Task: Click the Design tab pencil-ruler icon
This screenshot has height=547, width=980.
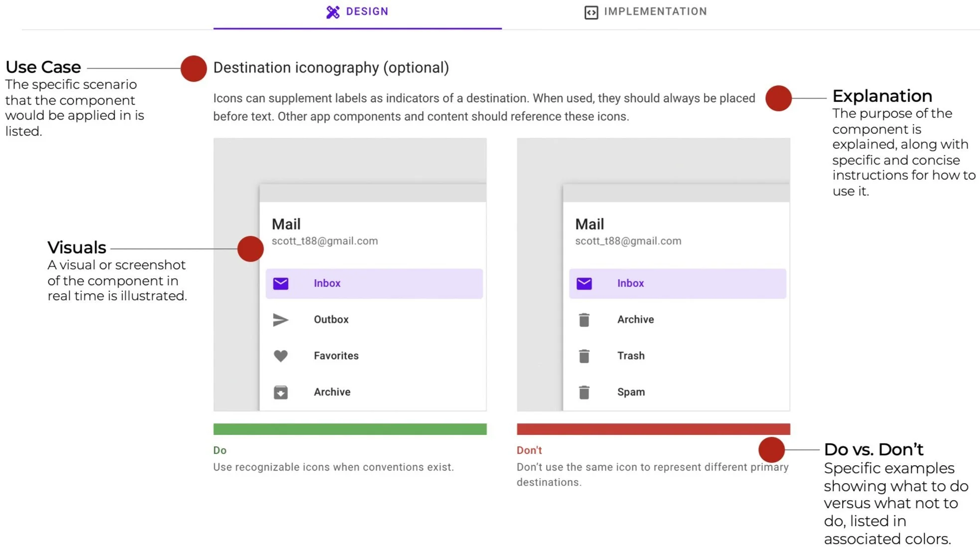Action: (x=333, y=12)
